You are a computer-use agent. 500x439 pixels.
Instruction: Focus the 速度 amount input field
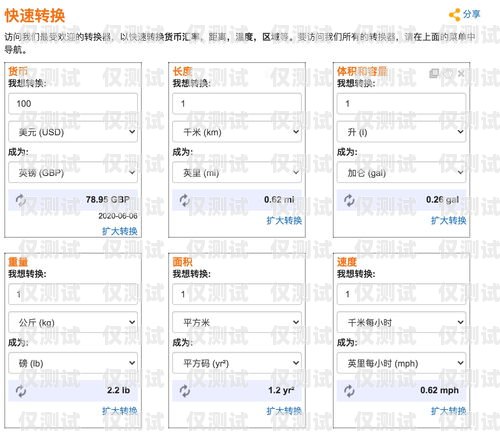coord(401,294)
